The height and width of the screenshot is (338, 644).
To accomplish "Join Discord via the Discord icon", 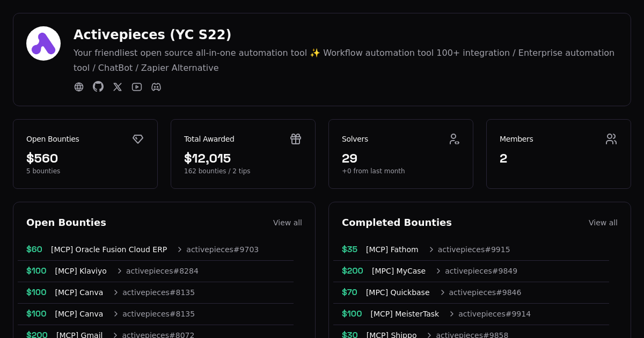I will coord(156,87).
